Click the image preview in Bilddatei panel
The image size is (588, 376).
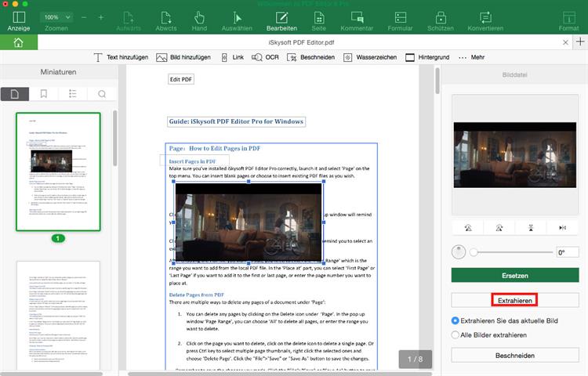click(x=515, y=154)
